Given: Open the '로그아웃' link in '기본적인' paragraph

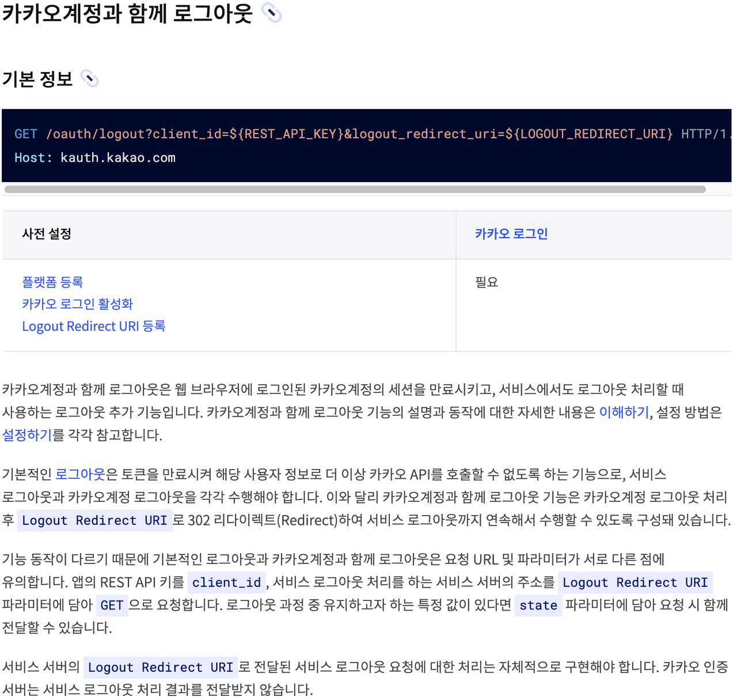Looking at the screenshot, I should (81, 475).
